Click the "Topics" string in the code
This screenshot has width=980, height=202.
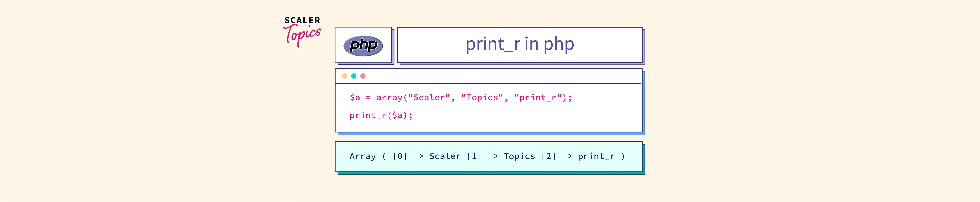482,98
